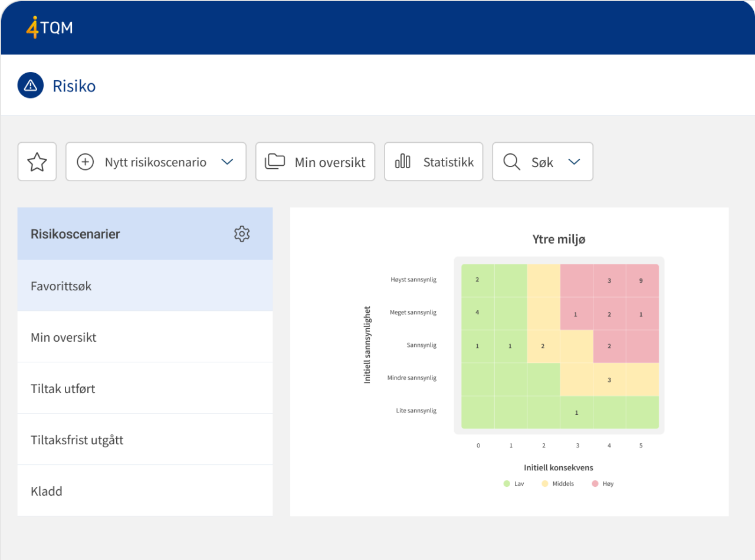
Task: Click the 4TQM logo in the header
Action: 50,27
